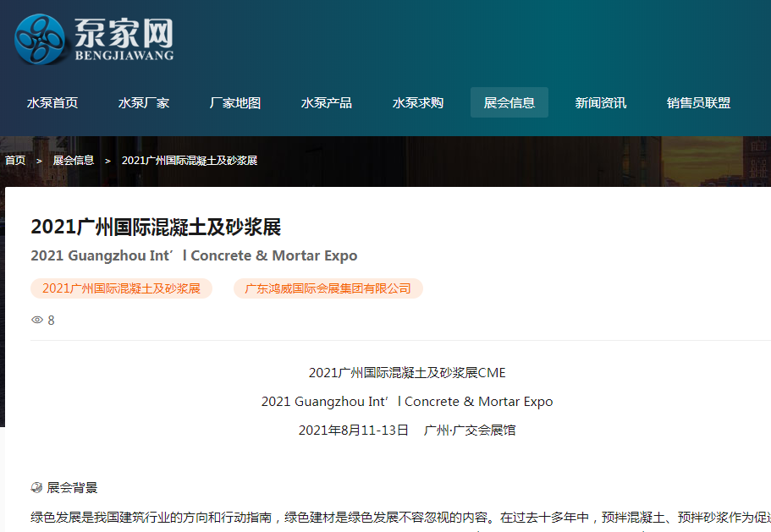Click the 展会信息 breadcrumb link
Image resolution: width=771 pixels, height=532 pixels.
(x=74, y=160)
